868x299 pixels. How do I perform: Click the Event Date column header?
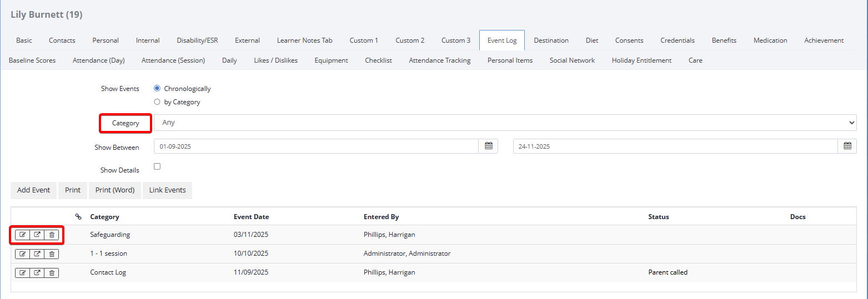click(x=251, y=217)
